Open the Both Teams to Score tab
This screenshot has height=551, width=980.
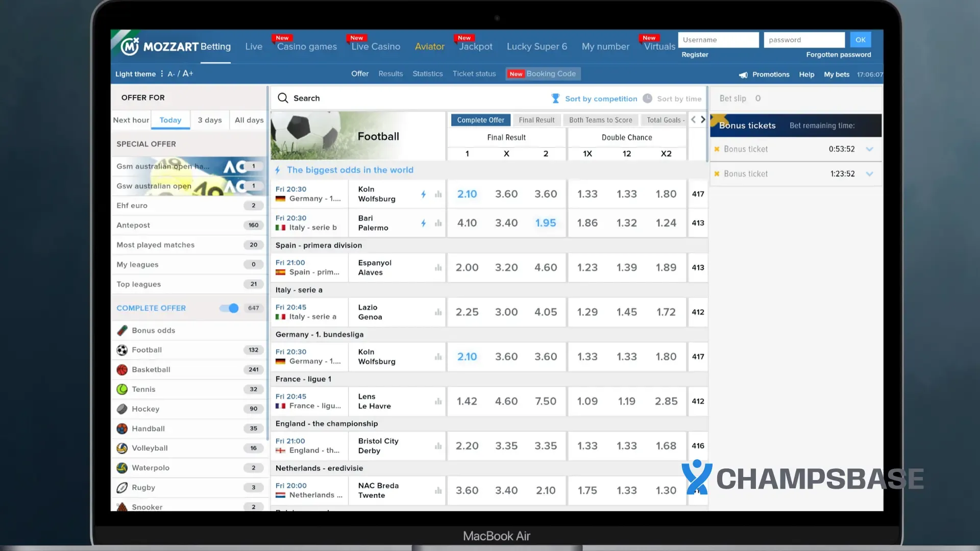point(600,120)
